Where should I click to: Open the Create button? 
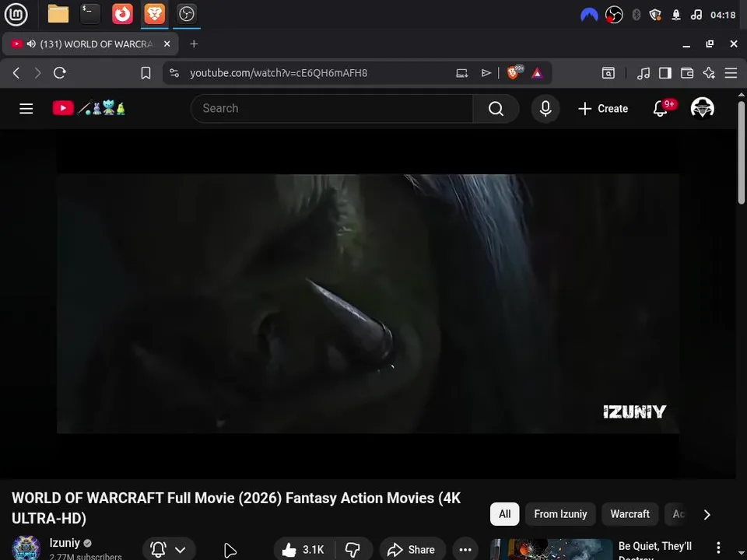tap(603, 109)
